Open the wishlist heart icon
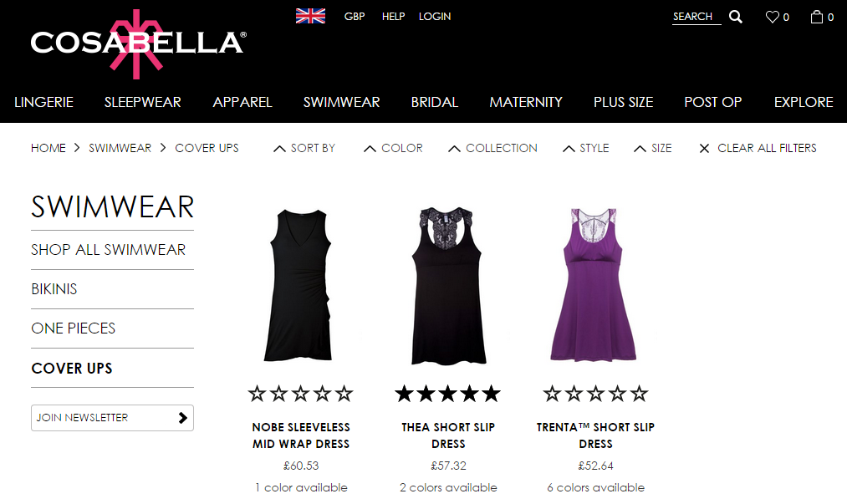 772,17
